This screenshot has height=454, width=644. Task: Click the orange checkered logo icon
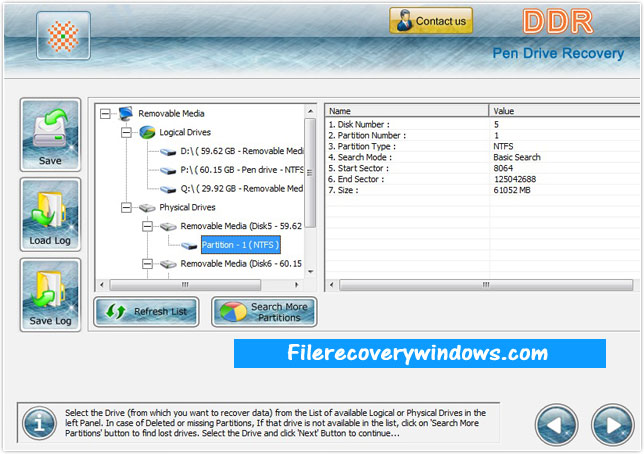point(63,36)
